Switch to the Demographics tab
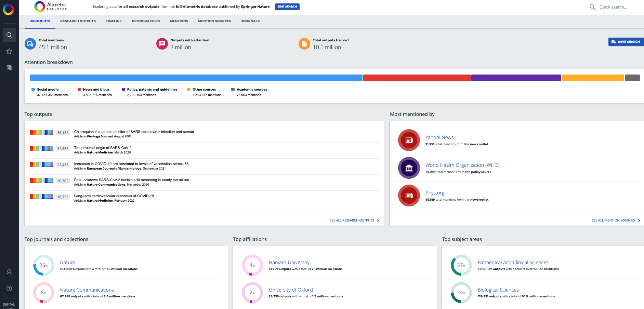 coord(145,21)
